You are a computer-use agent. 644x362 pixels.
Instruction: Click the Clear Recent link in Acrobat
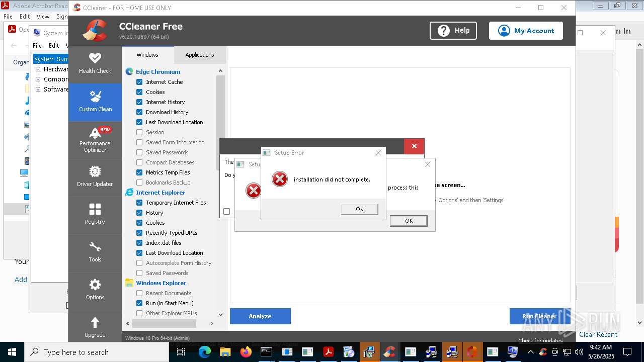pos(598,334)
